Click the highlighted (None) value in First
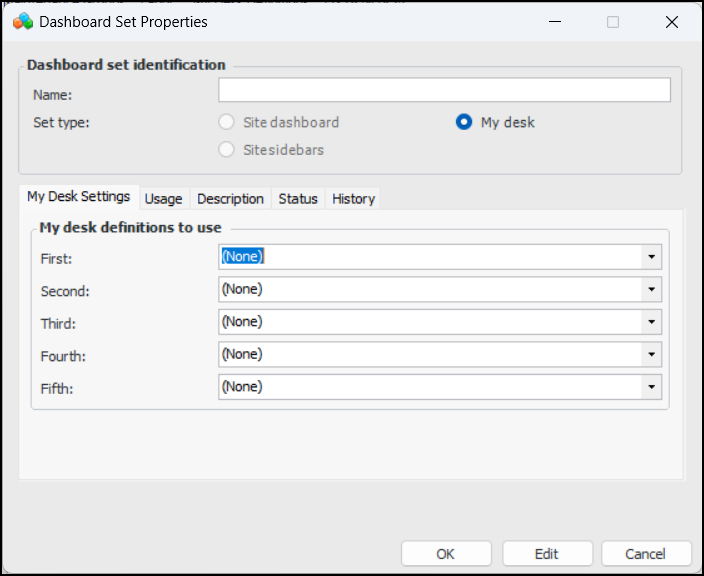The image size is (704, 576). click(x=242, y=257)
